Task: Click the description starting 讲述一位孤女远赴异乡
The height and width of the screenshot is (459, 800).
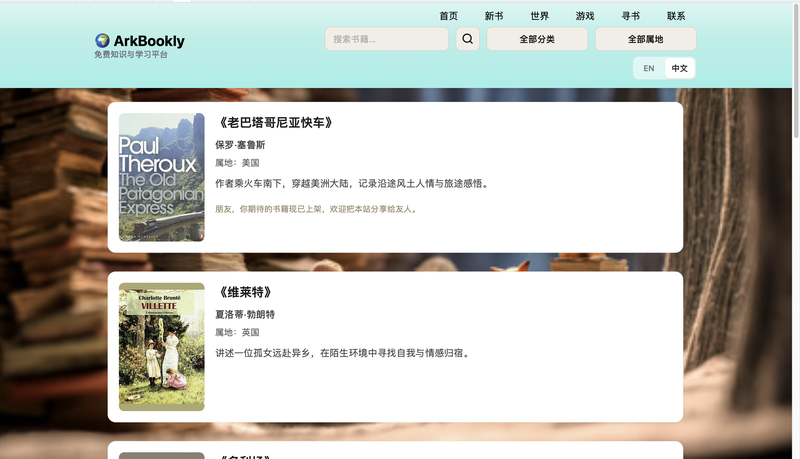Action: point(343,353)
